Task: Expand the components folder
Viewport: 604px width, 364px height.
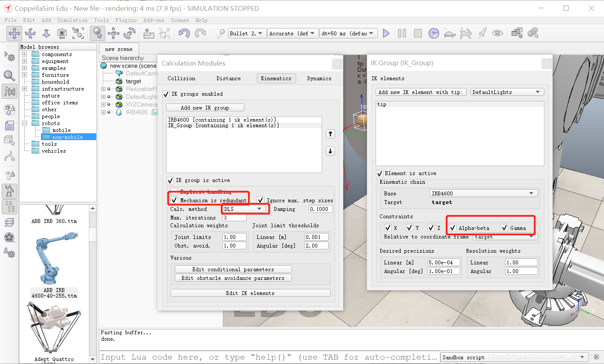Action: tap(25, 54)
